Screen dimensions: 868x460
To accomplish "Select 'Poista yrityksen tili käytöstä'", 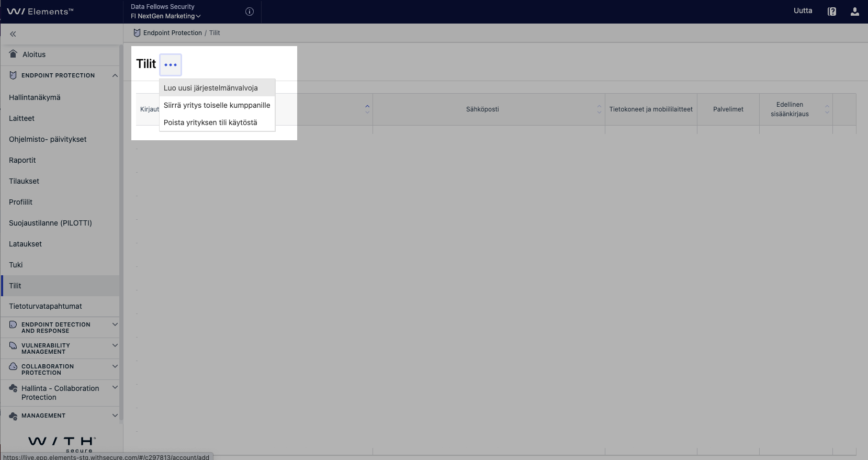I will [210, 122].
